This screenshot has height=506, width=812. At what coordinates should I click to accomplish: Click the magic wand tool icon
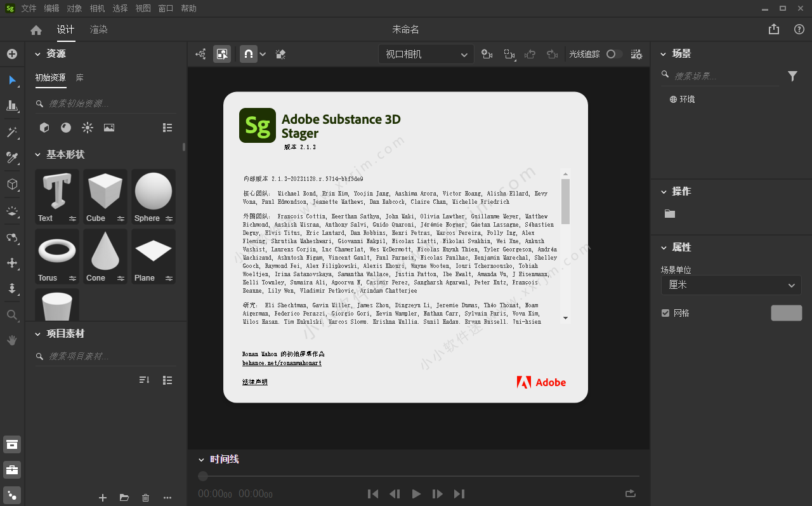pyautogui.click(x=12, y=132)
